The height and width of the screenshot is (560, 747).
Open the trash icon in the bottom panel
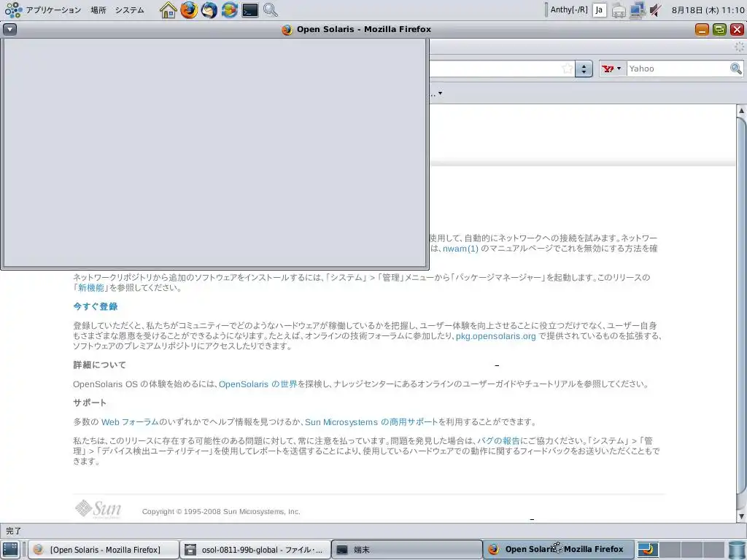pyautogui.click(x=737, y=550)
